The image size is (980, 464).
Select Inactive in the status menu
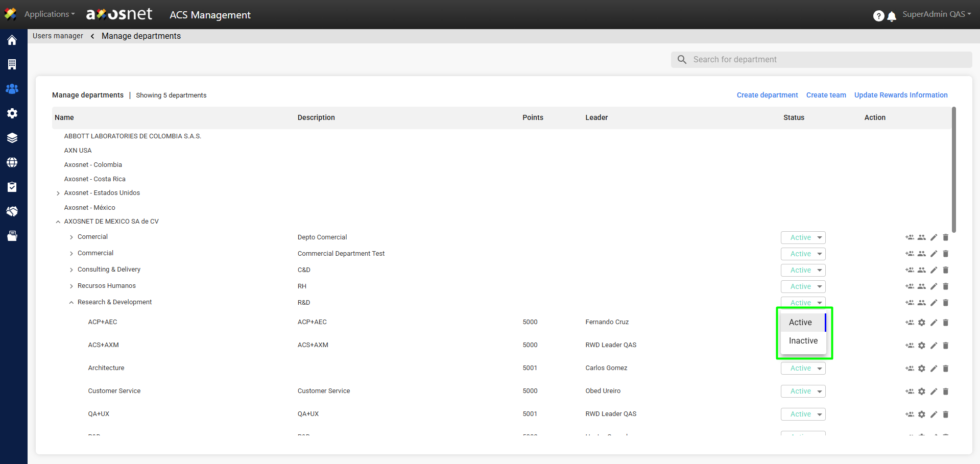pos(803,341)
